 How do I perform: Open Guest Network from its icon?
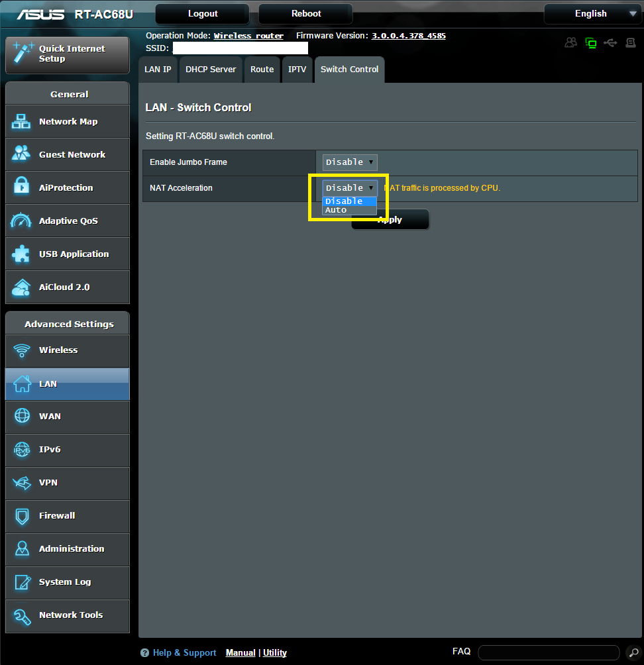[x=22, y=154]
